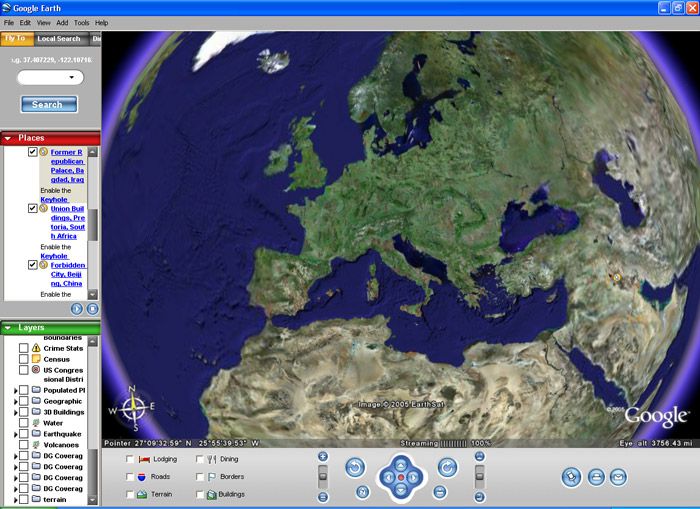Expand the Geographic layer folder
Image resolution: width=700 pixels, height=509 pixels.
pyautogui.click(x=16, y=401)
